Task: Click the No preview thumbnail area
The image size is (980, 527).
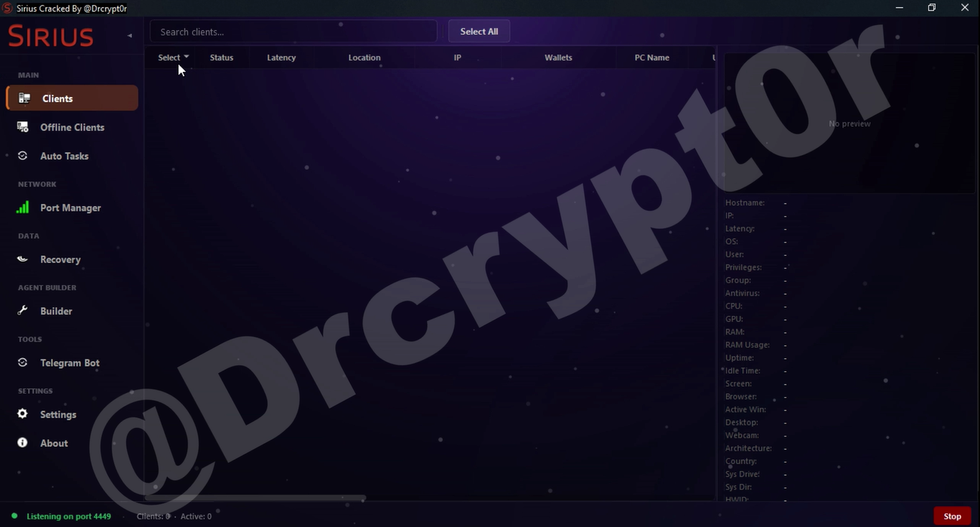Action: click(x=849, y=123)
